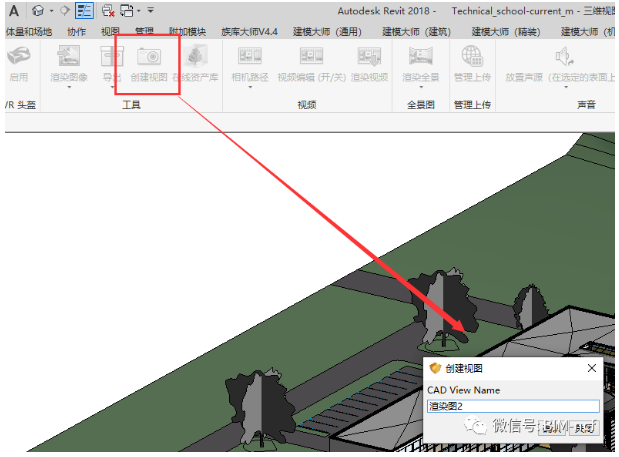Open the 族库大师V4.4 ribbon tab
This screenshot has height=457, width=619.
[x=249, y=32]
